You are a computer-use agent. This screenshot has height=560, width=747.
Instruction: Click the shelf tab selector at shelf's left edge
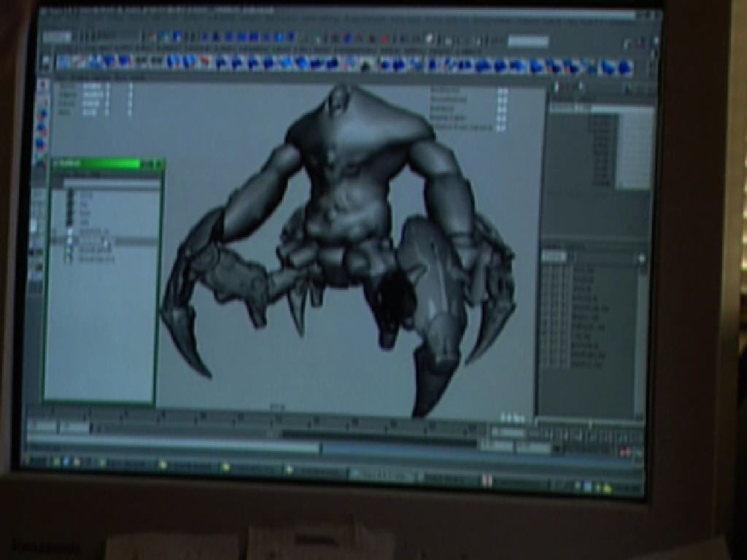47,62
